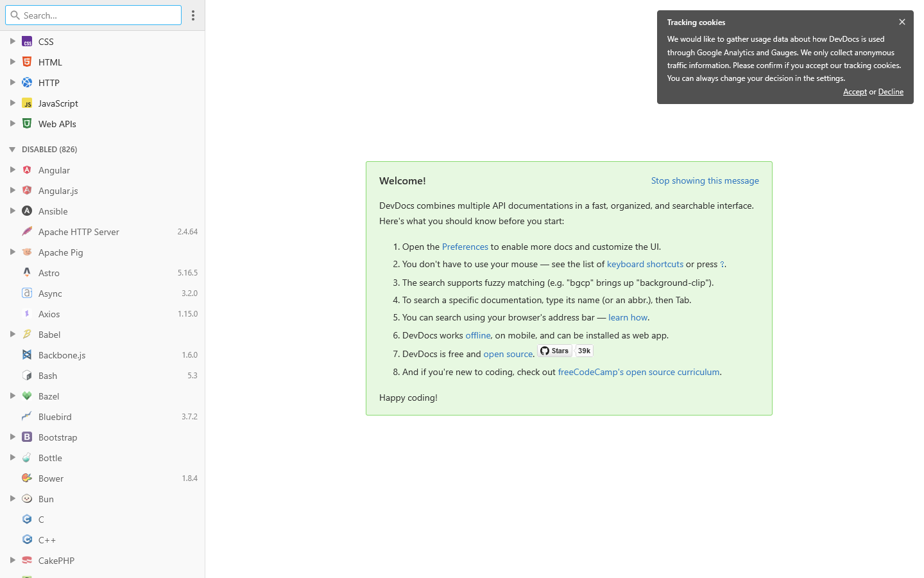This screenshot has width=924, height=578.
Task: Expand the Babel entry arrow
Action: 12,334
